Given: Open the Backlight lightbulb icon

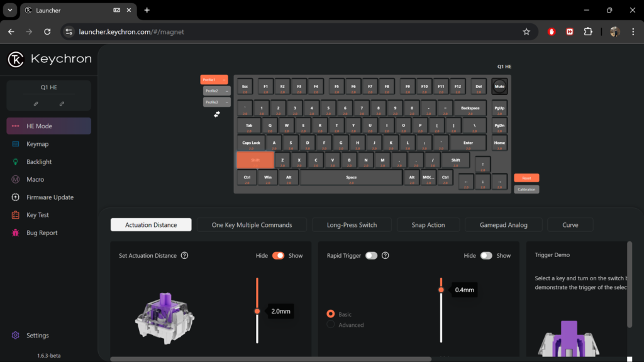Looking at the screenshot, I should (x=16, y=162).
